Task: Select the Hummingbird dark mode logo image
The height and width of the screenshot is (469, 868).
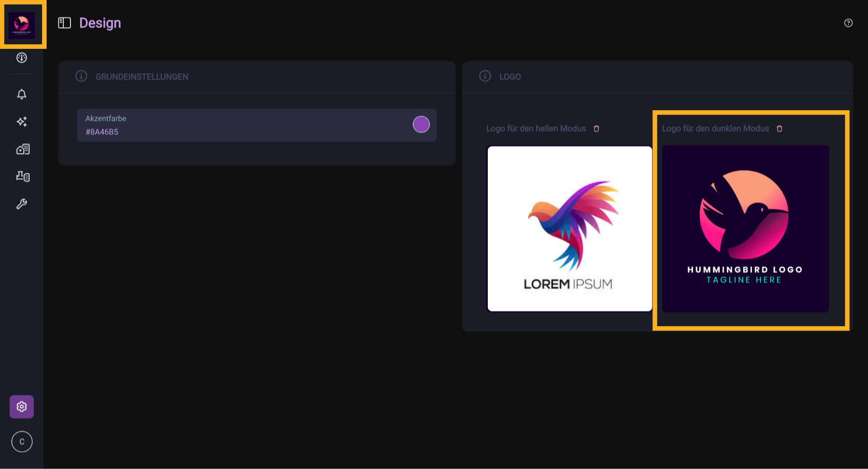Action: pyautogui.click(x=745, y=228)
